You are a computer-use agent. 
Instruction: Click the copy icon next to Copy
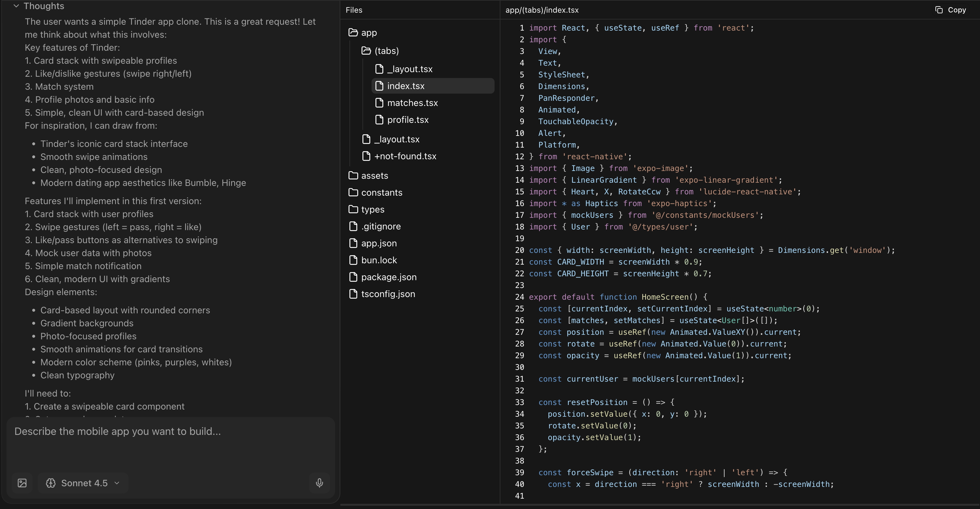[939, 10]
